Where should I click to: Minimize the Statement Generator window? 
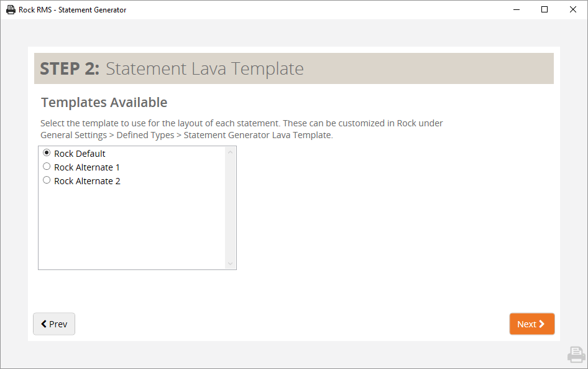[517, 10]
